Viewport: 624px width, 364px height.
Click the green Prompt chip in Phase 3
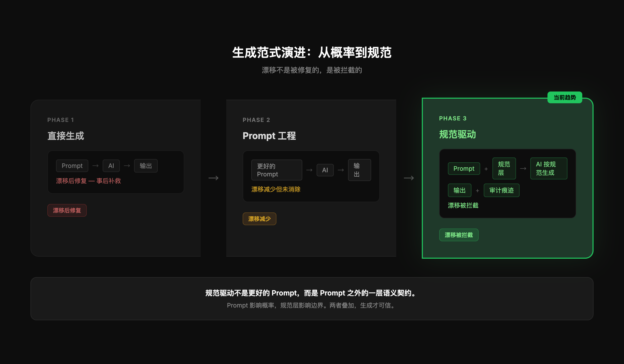(464, 168)
